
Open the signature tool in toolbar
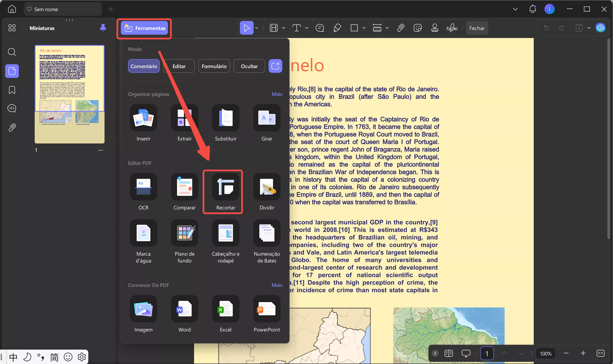pyautogui.click(x=452, y=28)
